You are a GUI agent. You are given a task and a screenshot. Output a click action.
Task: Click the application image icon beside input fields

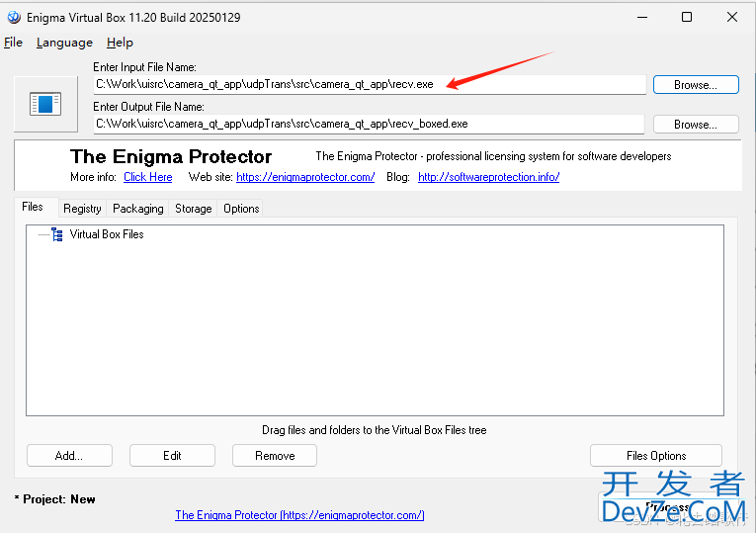(45, 104)
